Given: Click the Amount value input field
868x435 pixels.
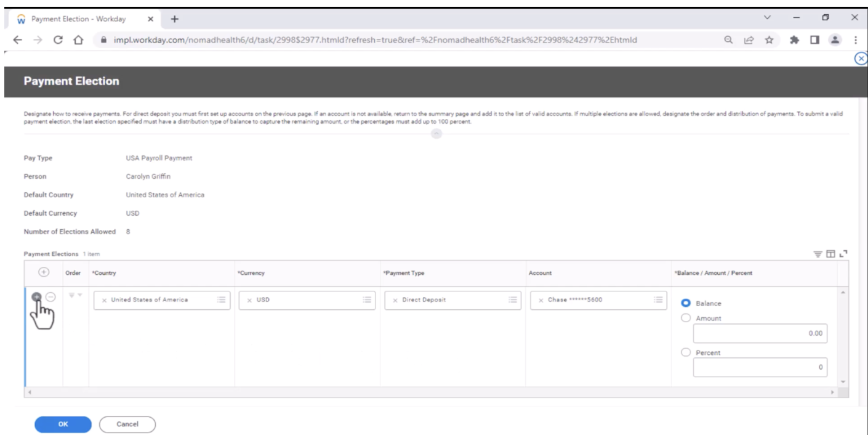Looking at the screenshot, I should (760, 333).
